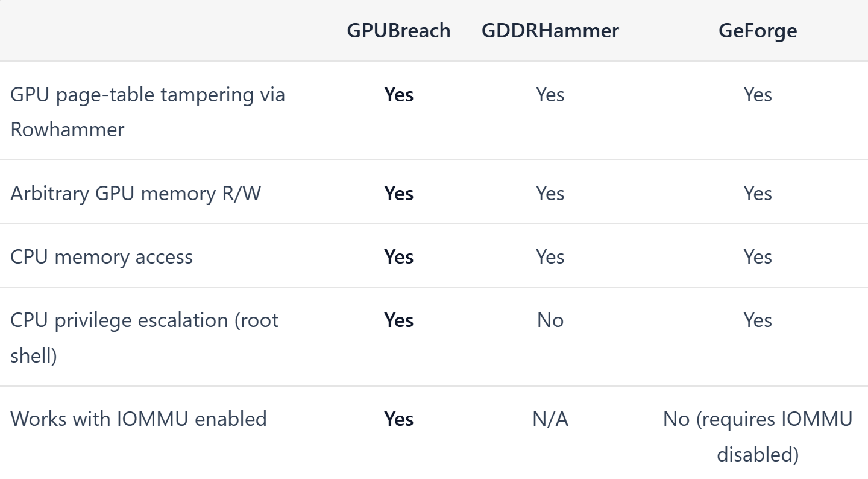Click the "N/A" cell in GDDRHammer column
The image size is (868, 479).
pos(550,419)
